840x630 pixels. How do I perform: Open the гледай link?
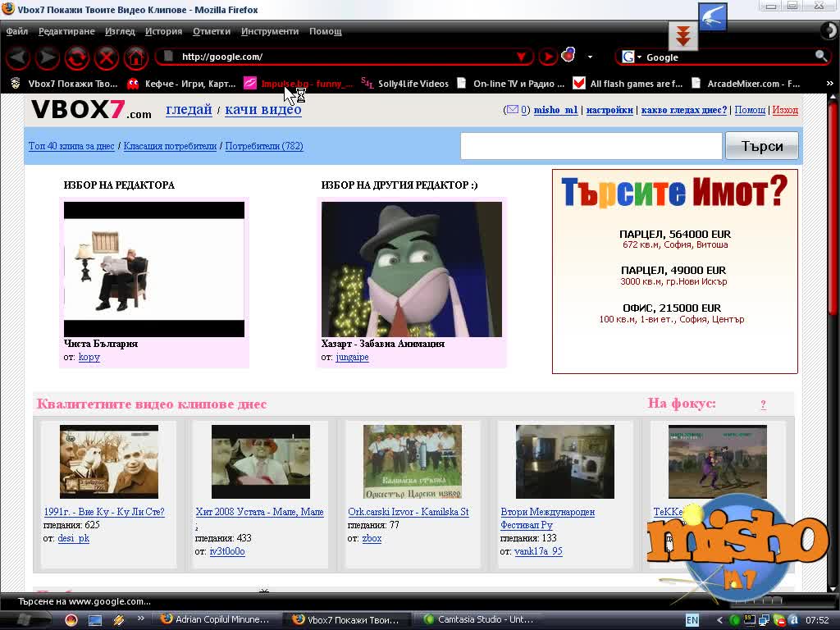tap(189, 110)
